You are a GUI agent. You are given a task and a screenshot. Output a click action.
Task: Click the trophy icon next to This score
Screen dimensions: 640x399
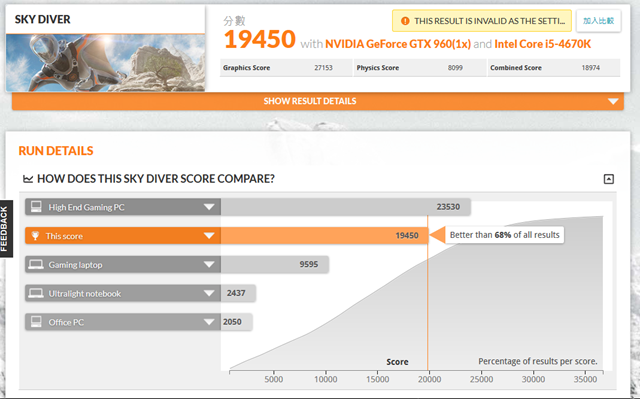pos(35,236)
